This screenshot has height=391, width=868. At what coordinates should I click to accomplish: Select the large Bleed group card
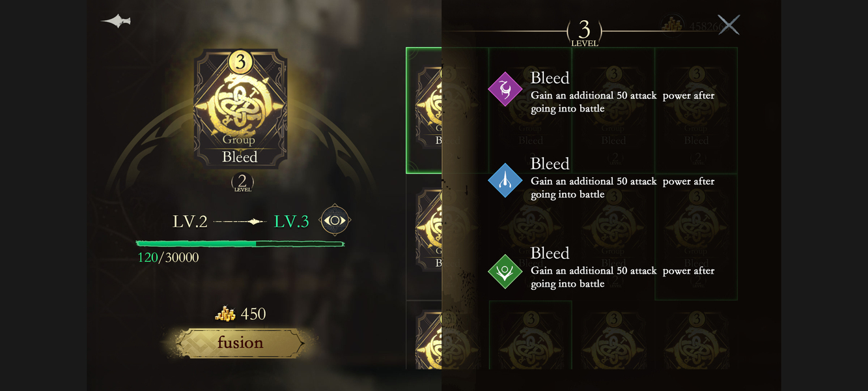pos(240,109)
